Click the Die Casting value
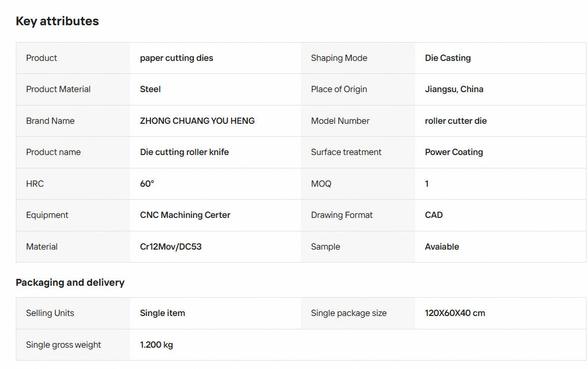This screenshot has width=588, height=369. [448, 58]
